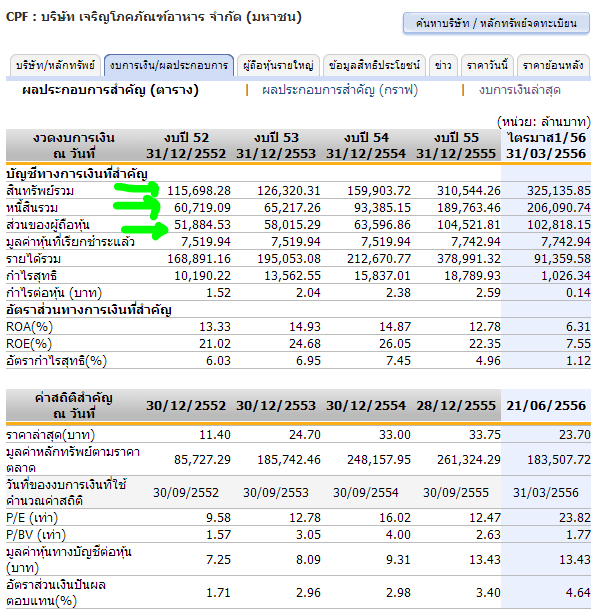Screen dimensions: 602x615
Task: Select market cap value 85,727.29
Action: click(x=202, y=460)
